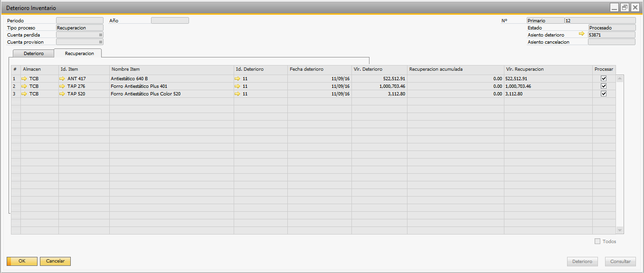Open Asiento deterioro 53871 link arrow
Viewport: 644px width, 273px height.
pyautogui.click(x=581, y=34)
